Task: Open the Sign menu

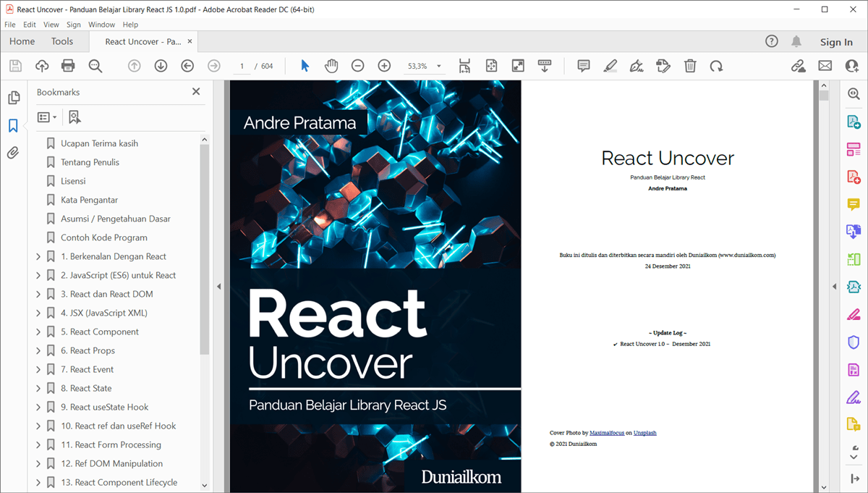Action: (74, 25)
